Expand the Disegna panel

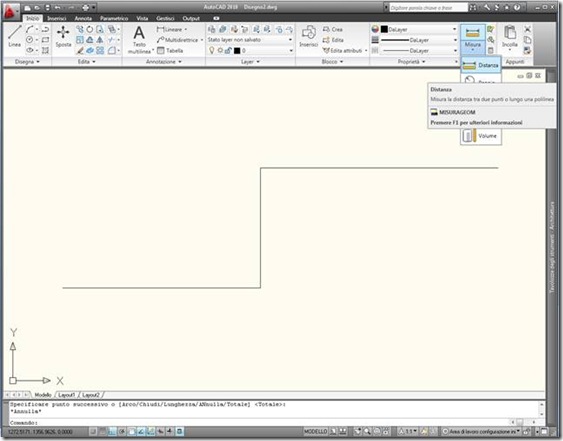pos(27,62)
